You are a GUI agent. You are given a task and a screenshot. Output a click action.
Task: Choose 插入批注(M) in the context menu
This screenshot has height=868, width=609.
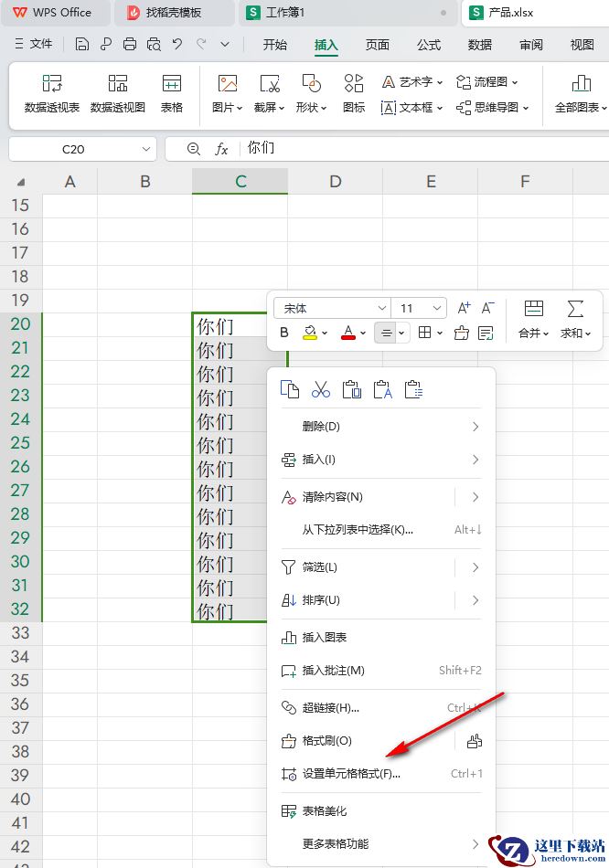tap(381, 671)
